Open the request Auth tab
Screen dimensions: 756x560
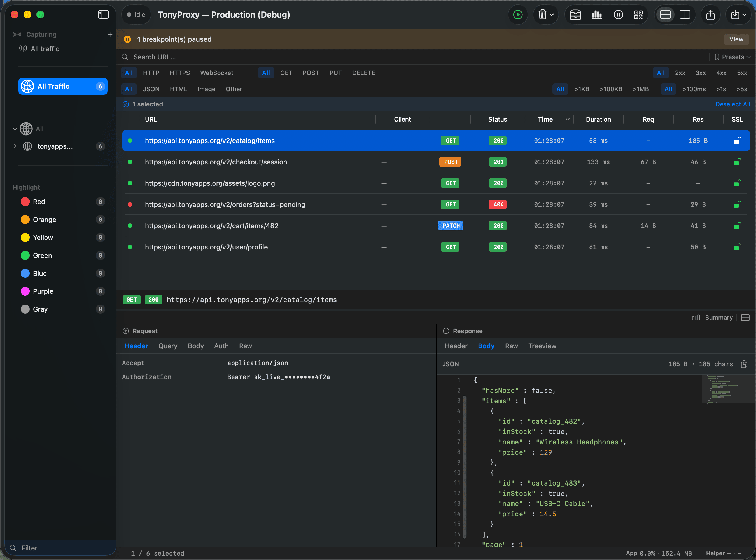click(221, 346)
